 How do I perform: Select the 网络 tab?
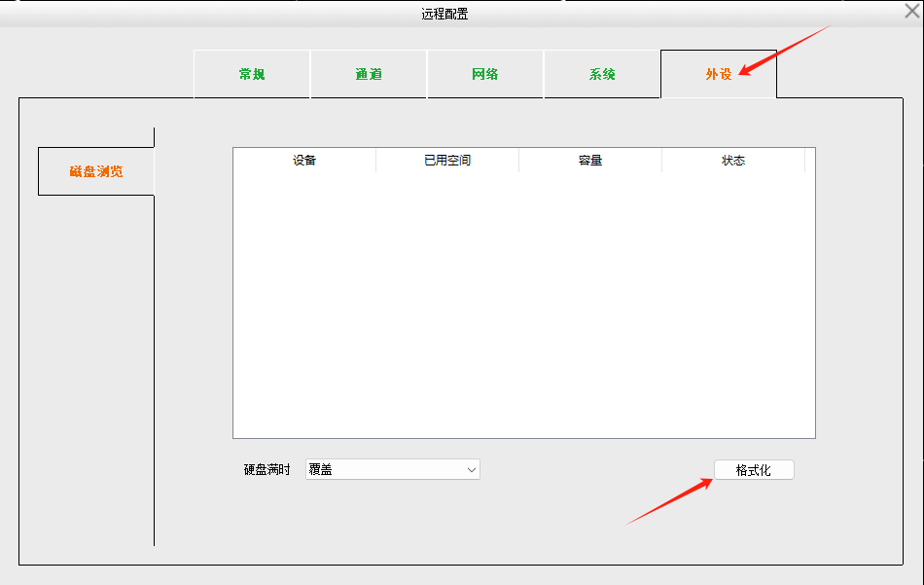point(485,74)
